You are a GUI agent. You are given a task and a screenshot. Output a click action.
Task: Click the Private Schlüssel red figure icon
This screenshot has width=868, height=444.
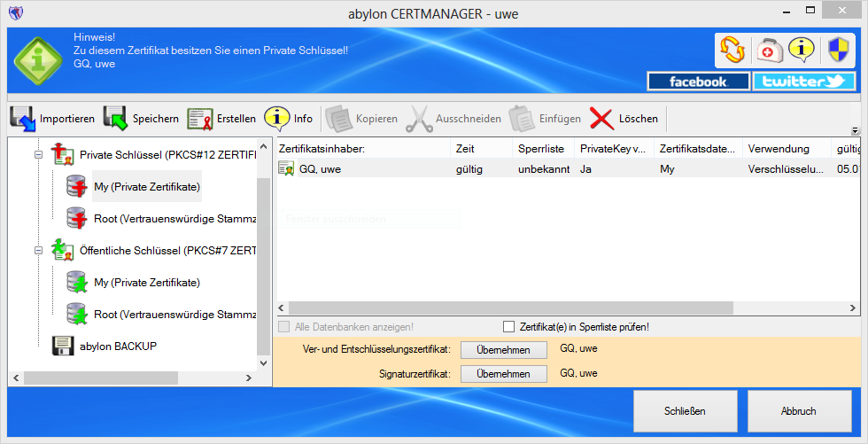pos(63,154)
